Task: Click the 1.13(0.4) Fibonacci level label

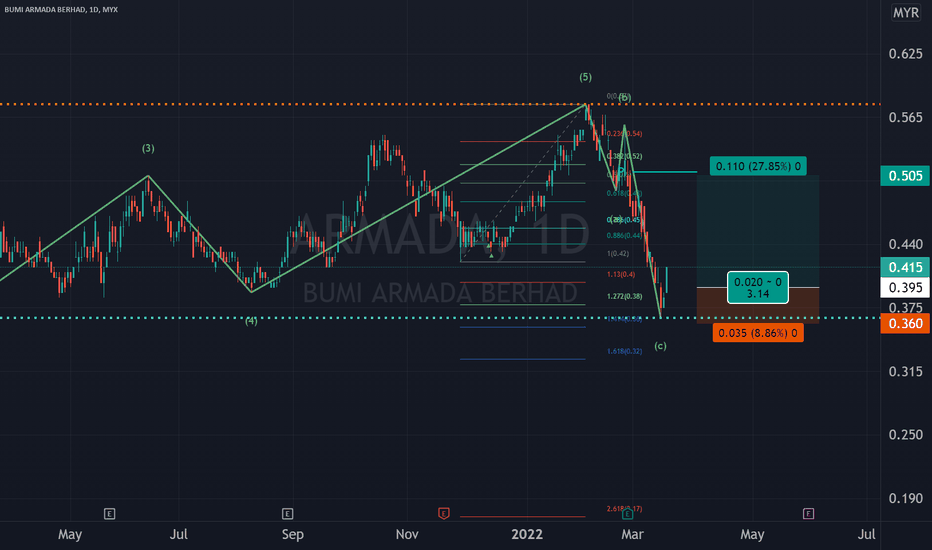Action: click(621, 274)
